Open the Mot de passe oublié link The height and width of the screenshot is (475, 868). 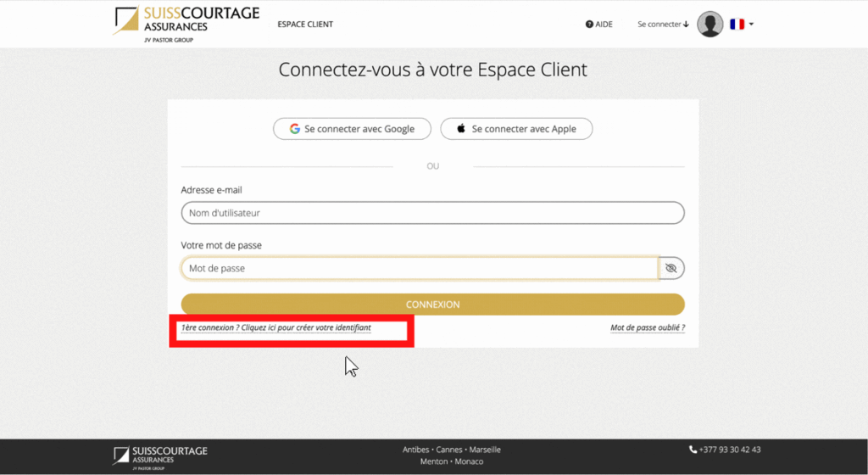tap(648, 327)
